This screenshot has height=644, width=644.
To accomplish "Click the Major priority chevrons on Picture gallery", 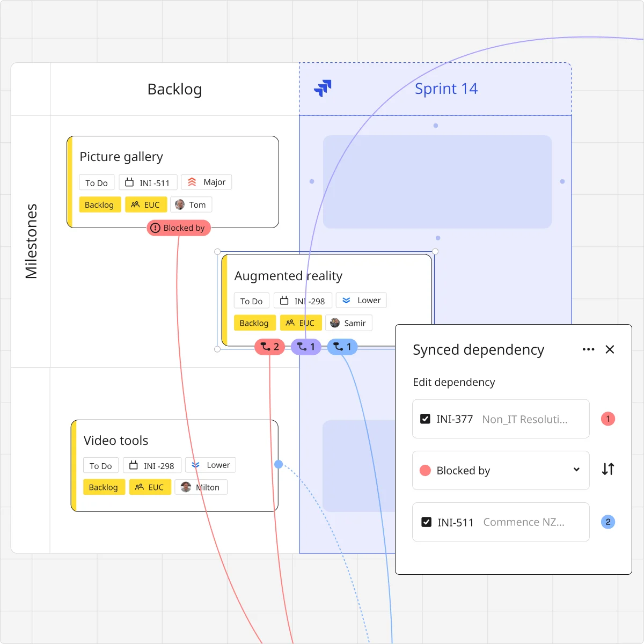I will tap(193, 182).
